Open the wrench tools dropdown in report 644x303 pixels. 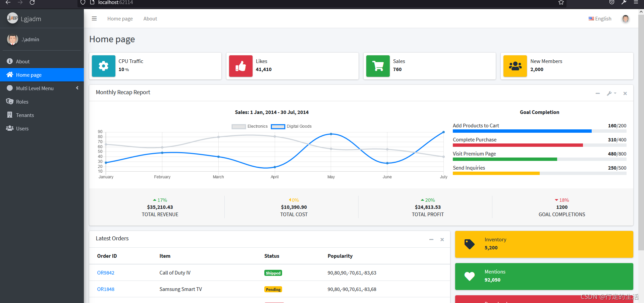point(611,94)
